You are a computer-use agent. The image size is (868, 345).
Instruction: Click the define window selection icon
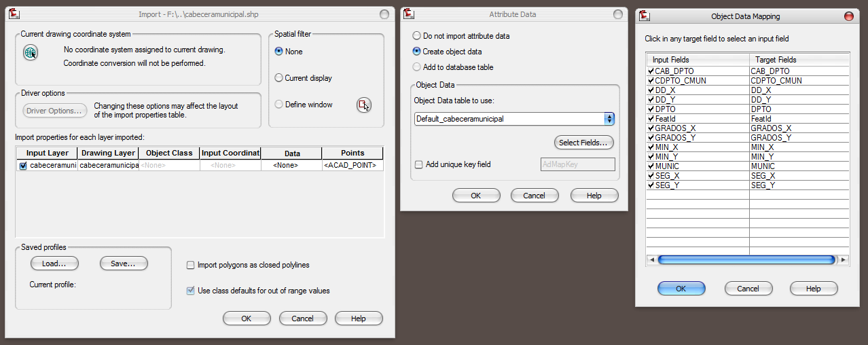coord(364,105)
